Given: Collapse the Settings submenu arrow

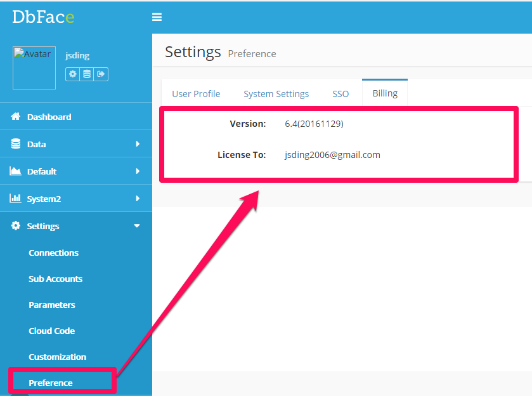Looking at the screenshot, I should coord(137,226).
